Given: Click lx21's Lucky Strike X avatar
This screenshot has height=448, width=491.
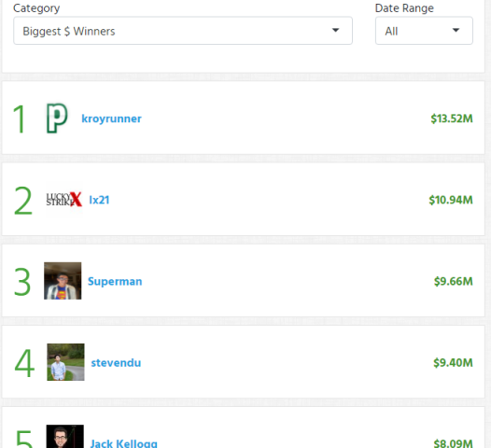Looking at the screenshot, I should click(64, 200).
